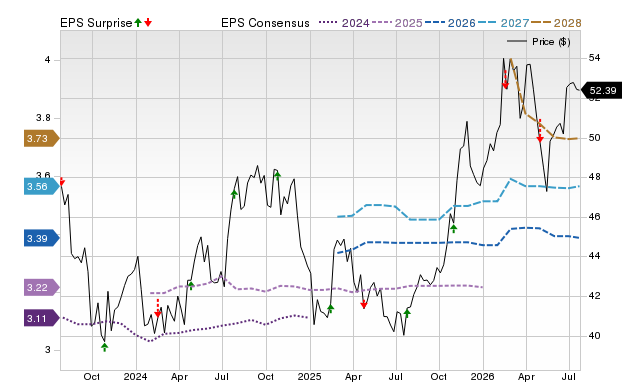Select the red surprise arrow in early 2024
Screen dimensions: 640x382
point(158,308)
